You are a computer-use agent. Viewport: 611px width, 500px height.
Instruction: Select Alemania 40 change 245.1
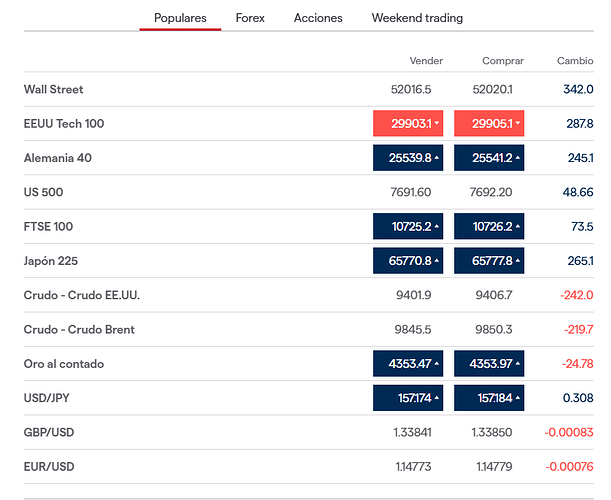click(x=581, y=158)
